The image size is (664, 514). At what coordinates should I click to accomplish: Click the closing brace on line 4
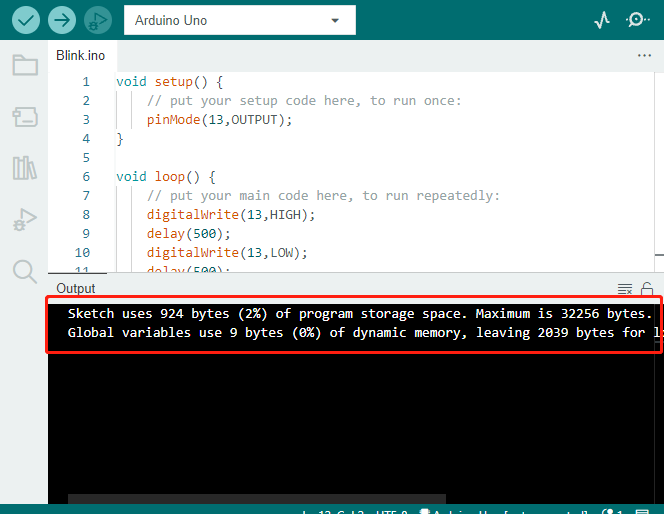(x=120, y=139)
